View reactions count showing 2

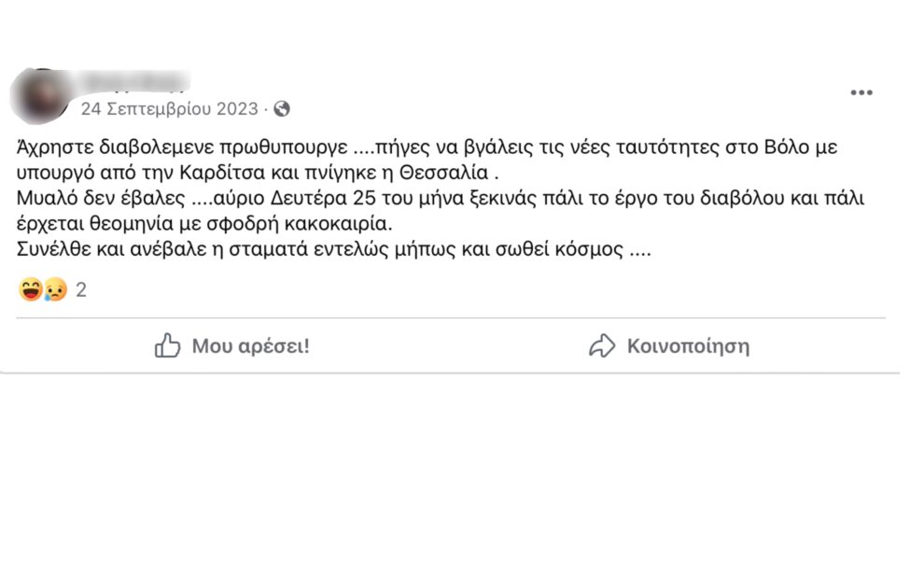(x=81, y=289)
